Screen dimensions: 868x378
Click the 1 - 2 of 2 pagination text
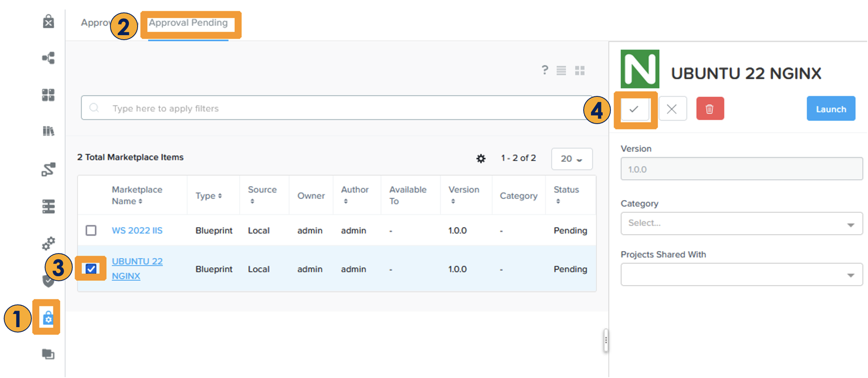coord(518,158)
